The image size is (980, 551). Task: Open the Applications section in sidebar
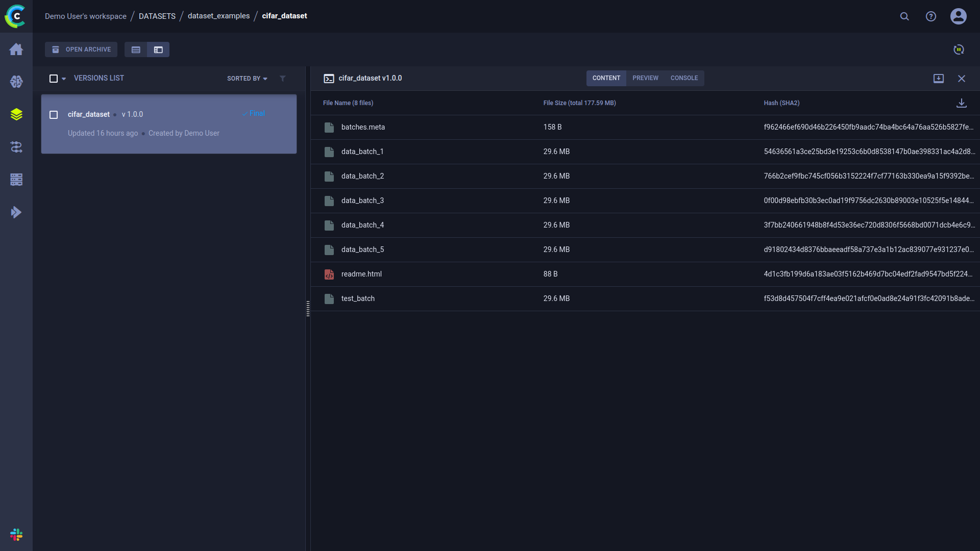(16, 212)
